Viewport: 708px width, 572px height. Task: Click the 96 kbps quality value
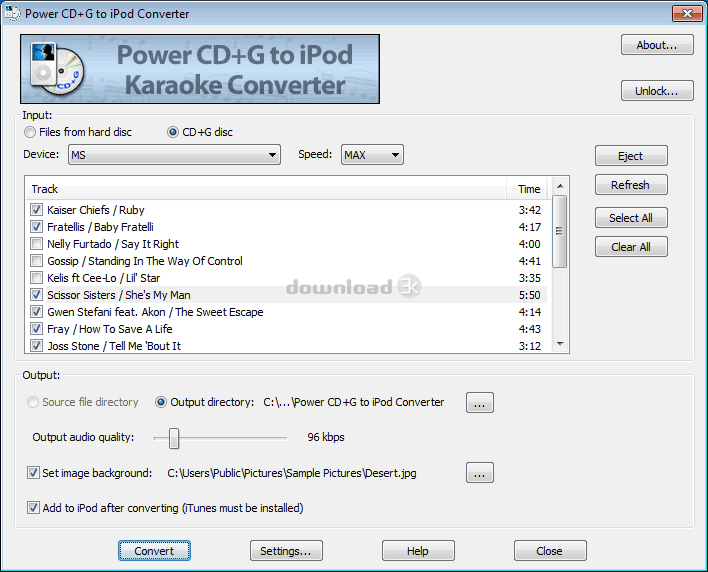326,437
